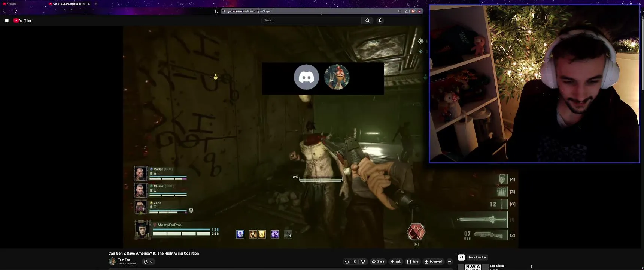Visit the Tom Foe channel name link
This screenshot has width=644, height=270.
coord(124,259)
